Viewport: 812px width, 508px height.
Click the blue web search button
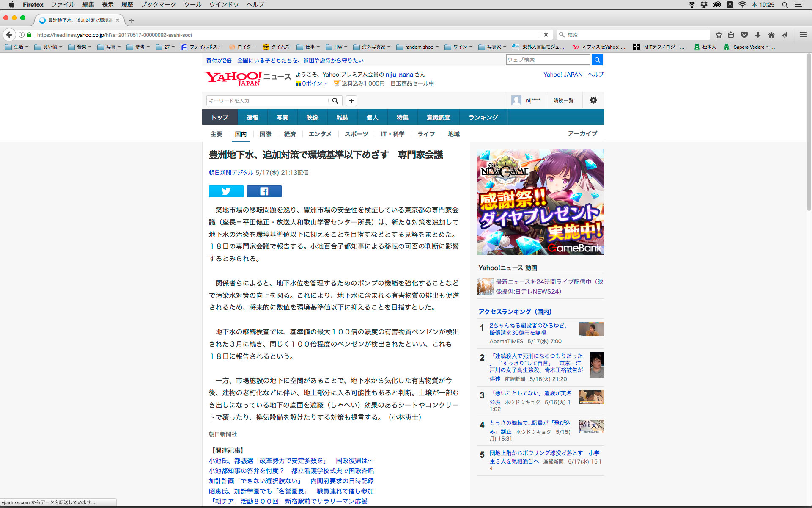[x=597, y=60]
